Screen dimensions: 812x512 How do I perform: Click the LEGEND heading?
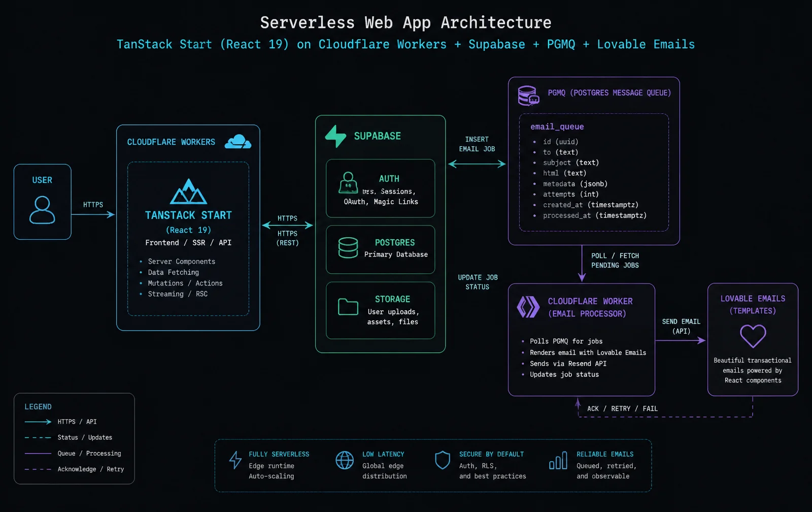tap(38, 407)
